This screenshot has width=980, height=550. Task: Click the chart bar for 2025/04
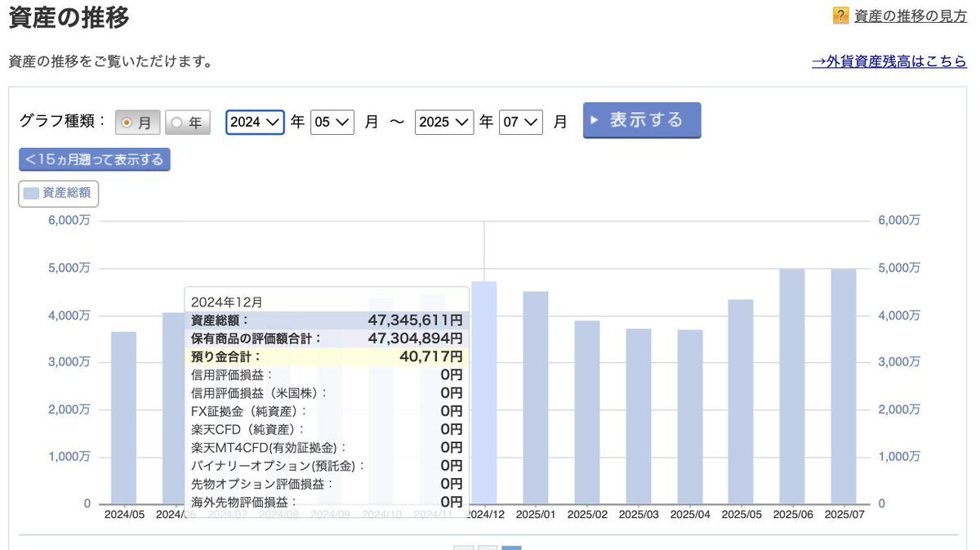tap(690, 417)
